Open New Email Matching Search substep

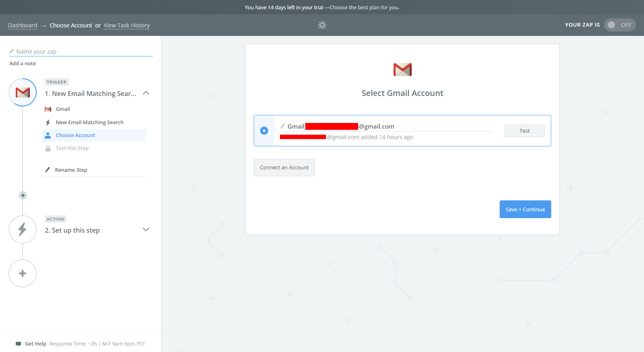(90, 123)
